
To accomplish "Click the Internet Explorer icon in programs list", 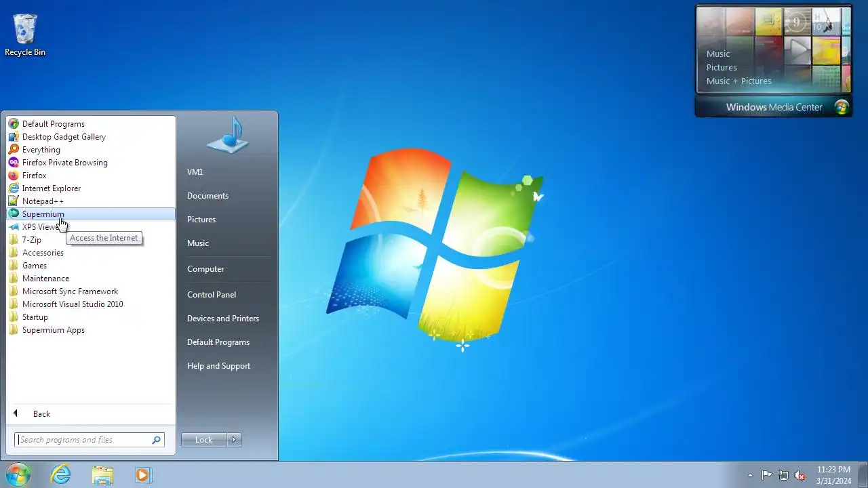I will [x=14, y=188].
